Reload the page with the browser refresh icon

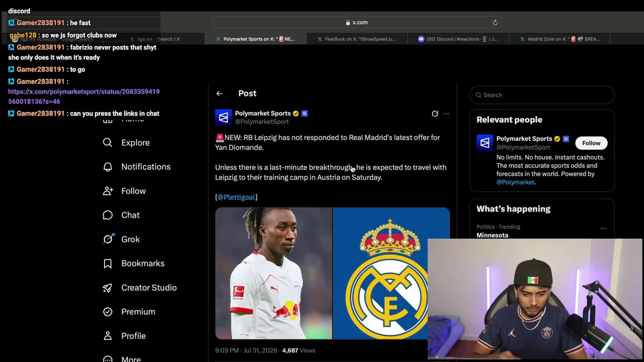pos(495,22)
